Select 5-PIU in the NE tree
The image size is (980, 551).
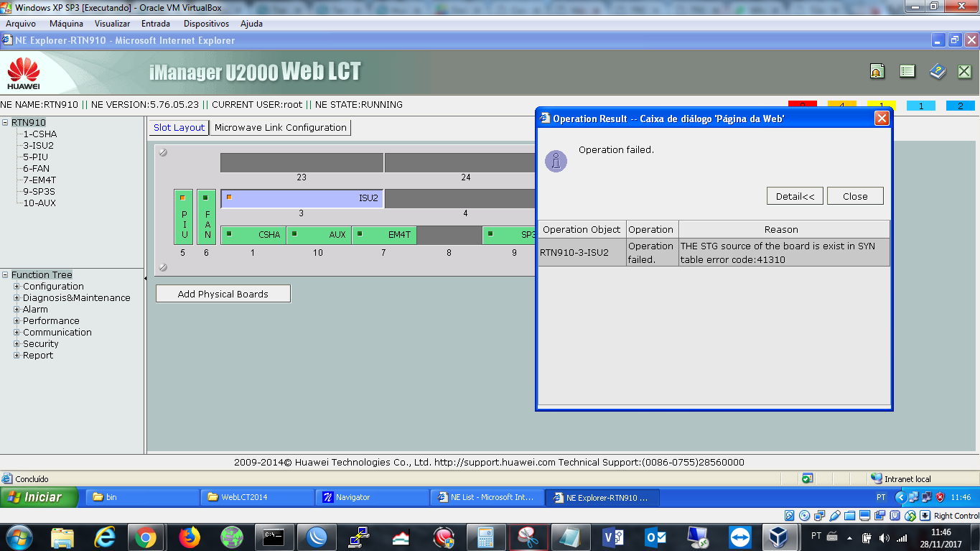point(35,157)
